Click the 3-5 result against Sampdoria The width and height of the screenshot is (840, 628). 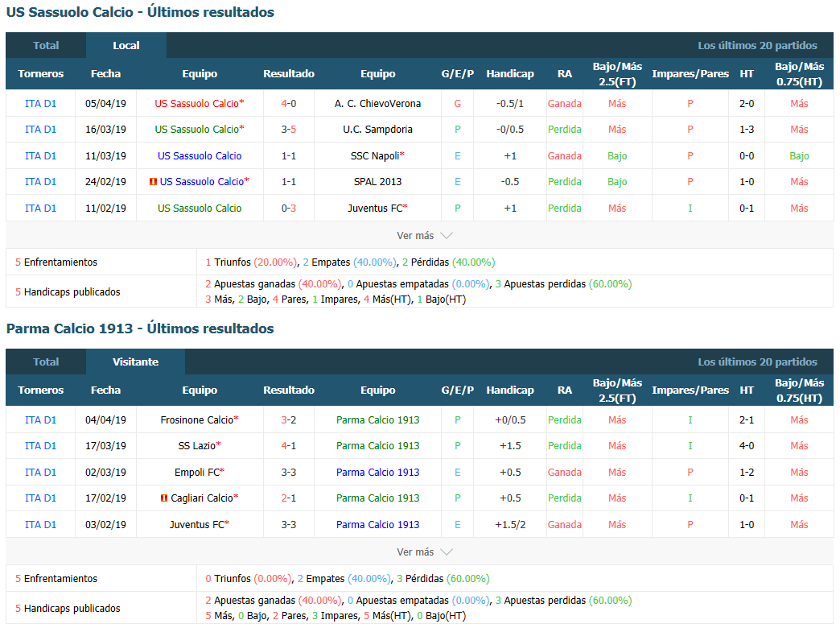pos(289,130)
